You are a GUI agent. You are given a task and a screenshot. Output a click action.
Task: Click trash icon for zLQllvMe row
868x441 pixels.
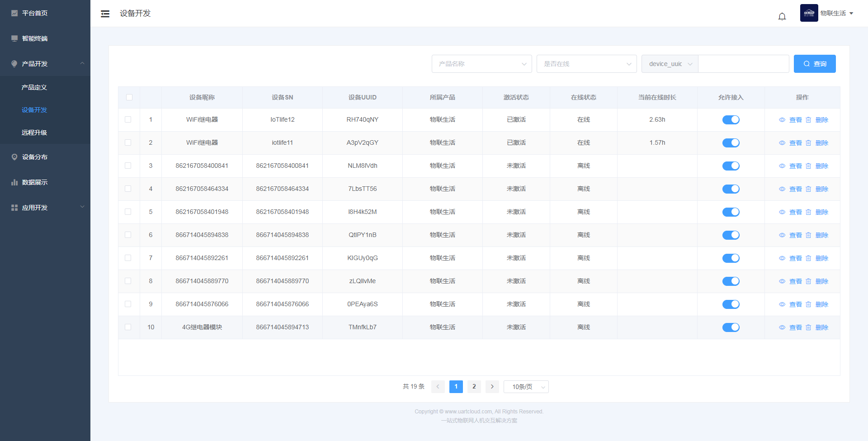[808, 281]
